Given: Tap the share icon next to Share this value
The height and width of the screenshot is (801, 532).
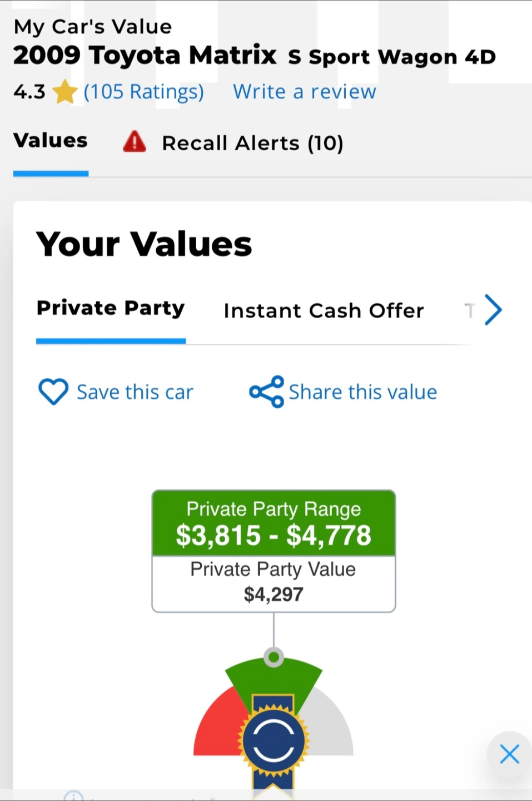Looking at the screenshot, I should click(x=266, y=392).
